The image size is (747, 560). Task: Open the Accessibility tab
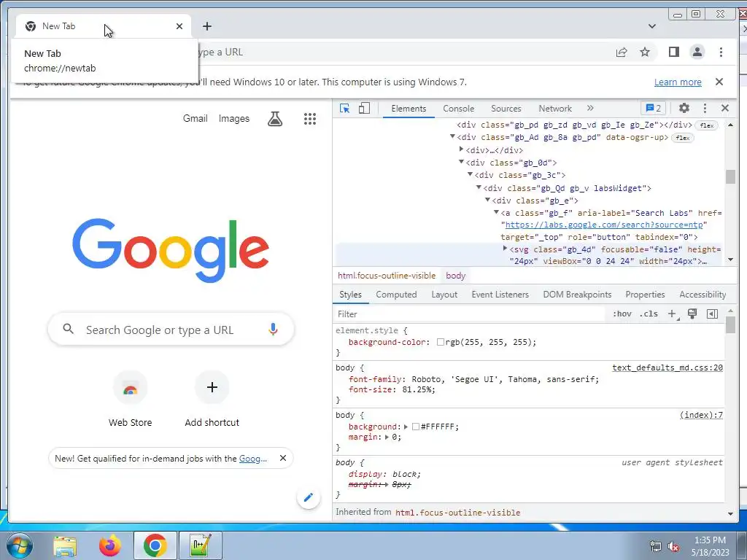coord(703,295)
